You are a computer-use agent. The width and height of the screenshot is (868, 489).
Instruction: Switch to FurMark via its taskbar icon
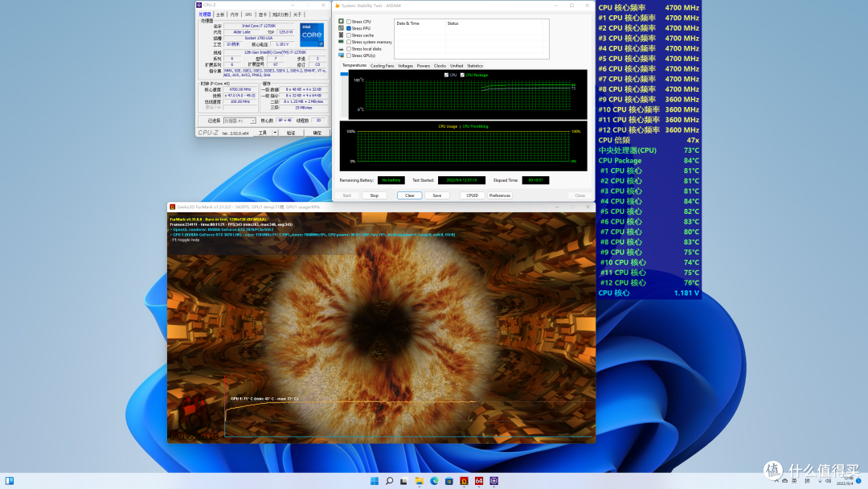coord(464,481)
